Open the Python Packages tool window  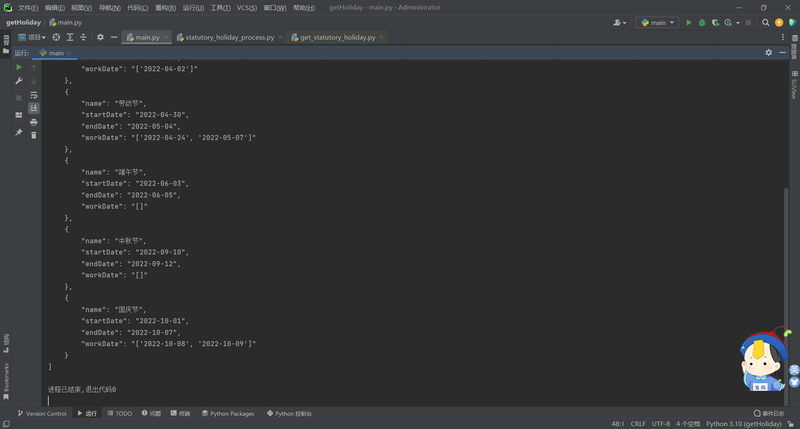[x=228, y=413]
